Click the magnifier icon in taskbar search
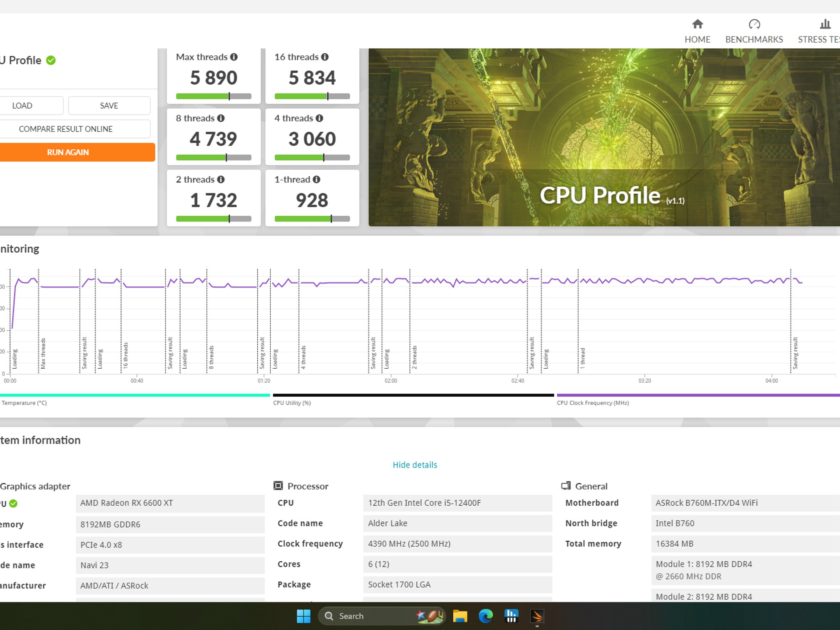The width and height of the screenshot is (840, 630). point(329,616)
